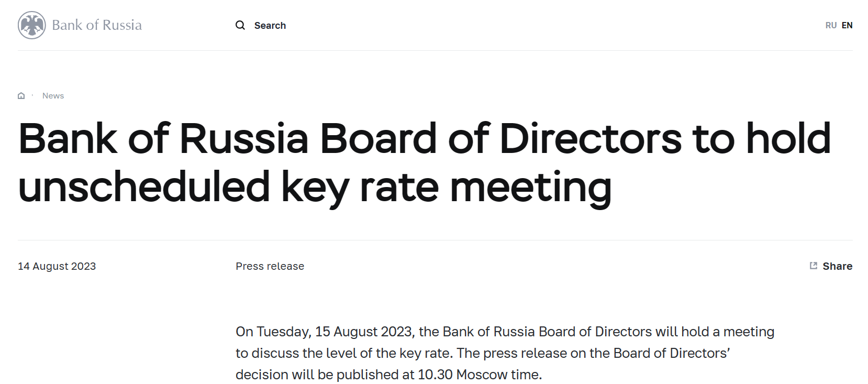Click the share arrow icon
The width and height of the screenshot is (868, 384).
point(814,266)
